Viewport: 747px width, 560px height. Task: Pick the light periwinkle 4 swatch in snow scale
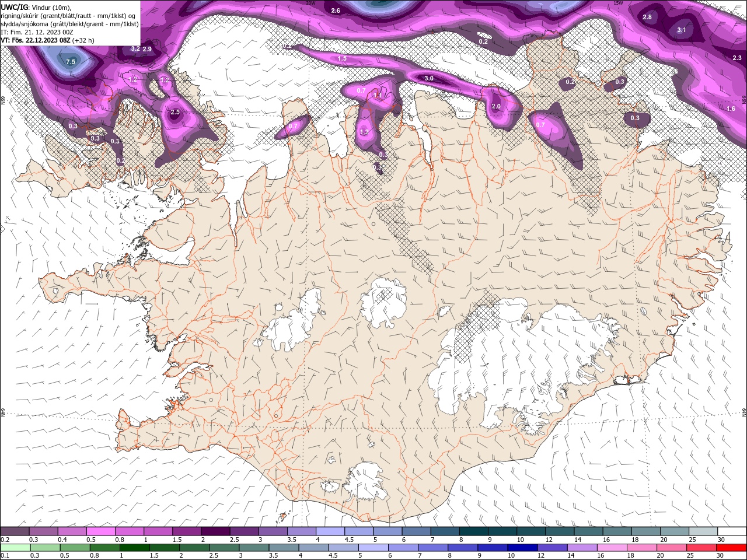[x=331, y=531]
